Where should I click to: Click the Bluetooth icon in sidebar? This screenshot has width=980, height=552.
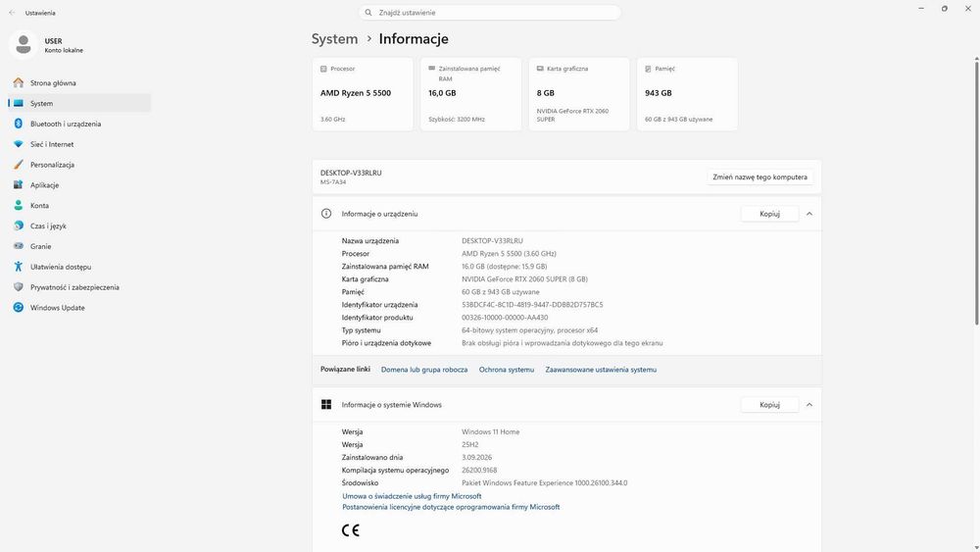[18, 124]
